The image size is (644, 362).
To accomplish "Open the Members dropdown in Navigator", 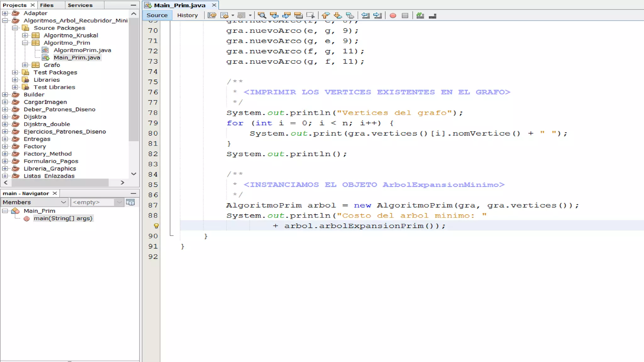I will click(x=35, y=202).
